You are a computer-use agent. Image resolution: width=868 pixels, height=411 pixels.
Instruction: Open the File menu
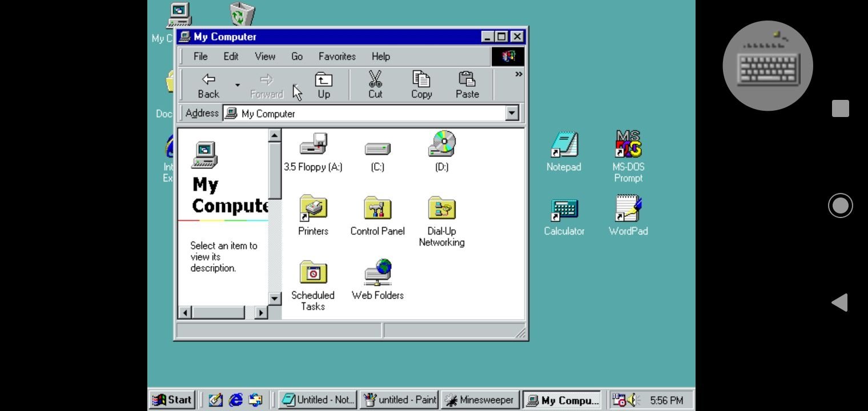coord(200,57)
